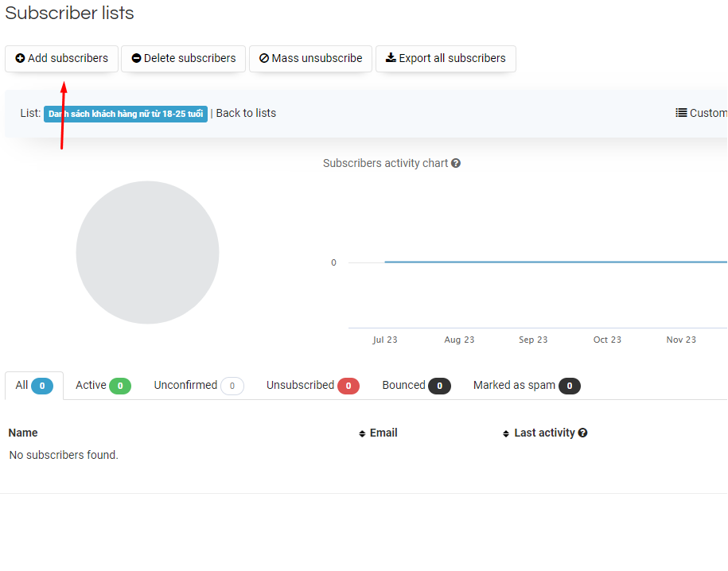Click the Add subscribers button
This screenshot has width=728, height=571.
[x=62, y=58]
